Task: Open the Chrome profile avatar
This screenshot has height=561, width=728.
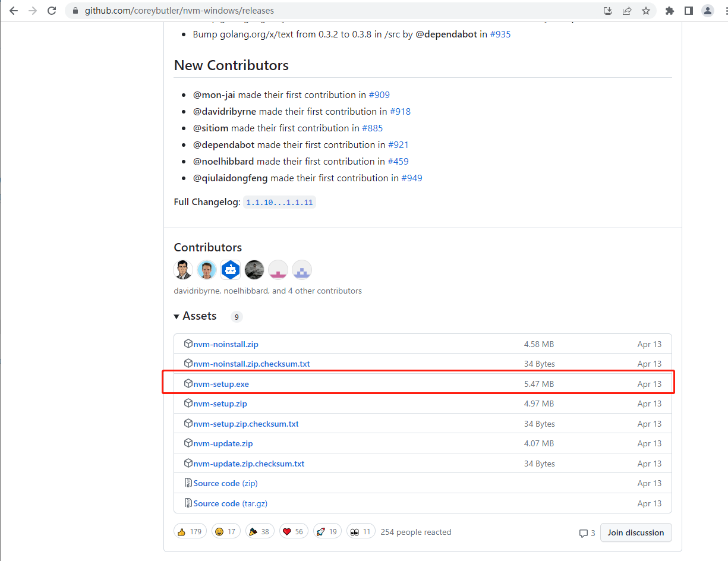Action: (x=707, y=11)
